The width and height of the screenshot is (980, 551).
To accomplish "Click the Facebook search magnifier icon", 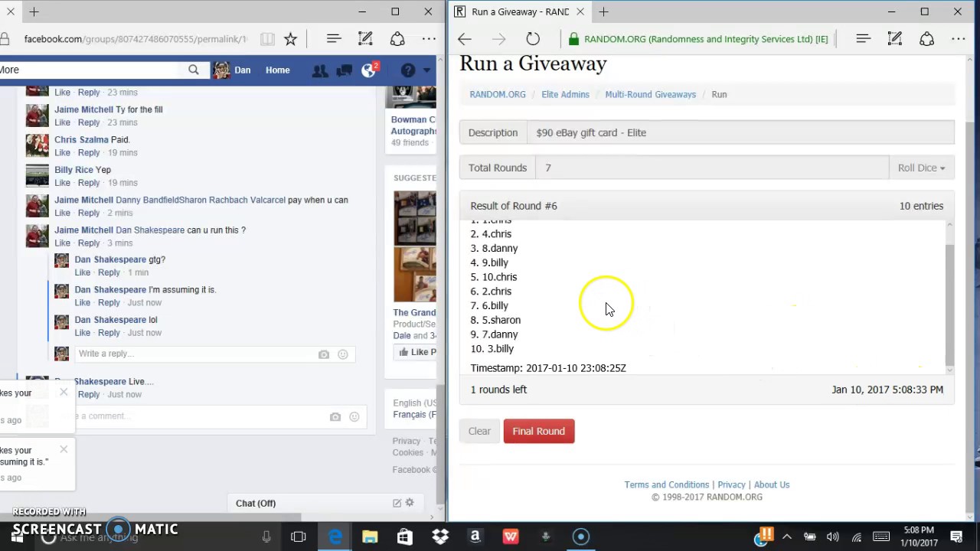I will (x=194, y=70).
